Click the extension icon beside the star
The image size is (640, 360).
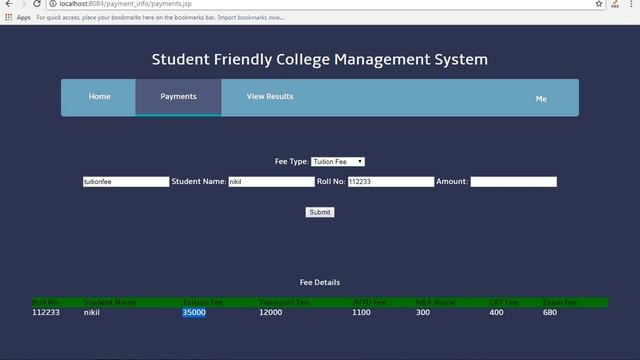(x=615, y=4)
